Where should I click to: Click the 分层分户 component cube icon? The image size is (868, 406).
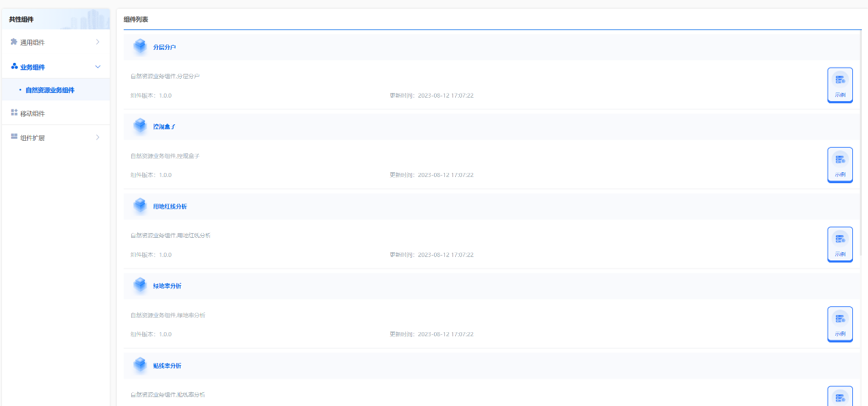140,46
